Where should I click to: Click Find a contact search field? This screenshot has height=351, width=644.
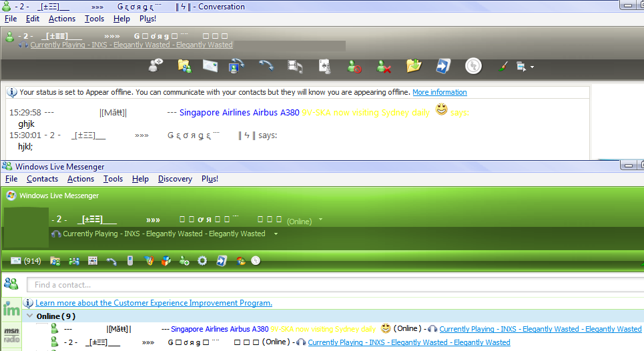tap(335, 284)
